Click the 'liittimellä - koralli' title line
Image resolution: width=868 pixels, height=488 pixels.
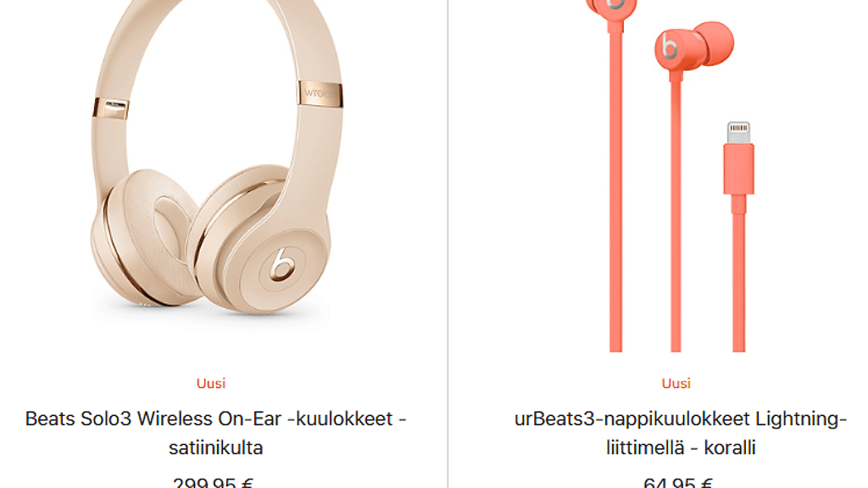tap(681, 447)
